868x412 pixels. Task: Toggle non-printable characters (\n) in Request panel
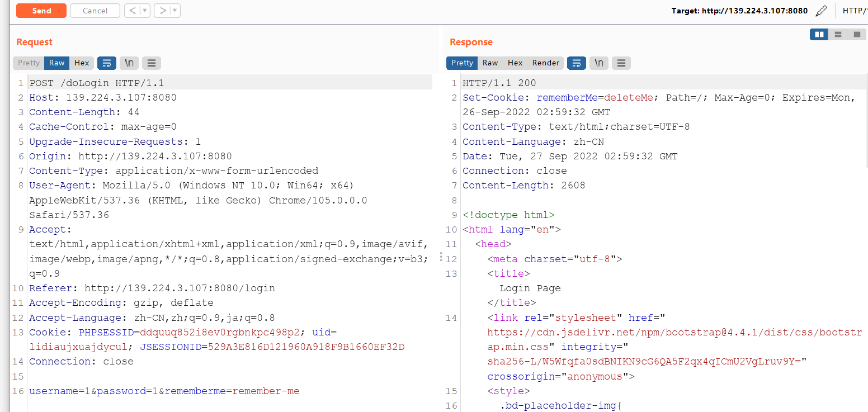point(129,63)
